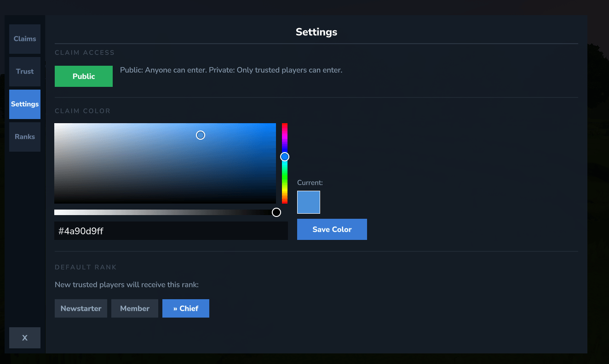Image resolution: width=609 pixels, height=364 pixels.
Task: Switch to the Trust tab
Action: pyautogui.click(x=25, y=72)
